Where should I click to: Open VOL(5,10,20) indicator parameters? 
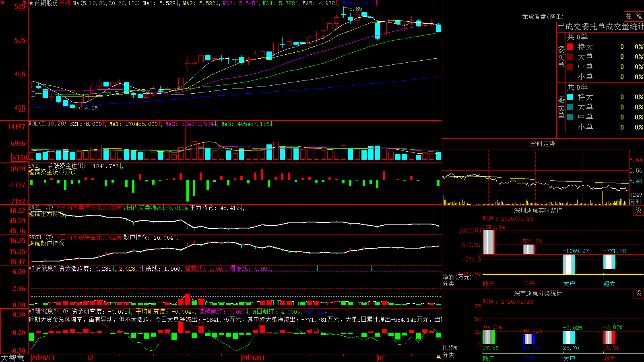point(47,124)
